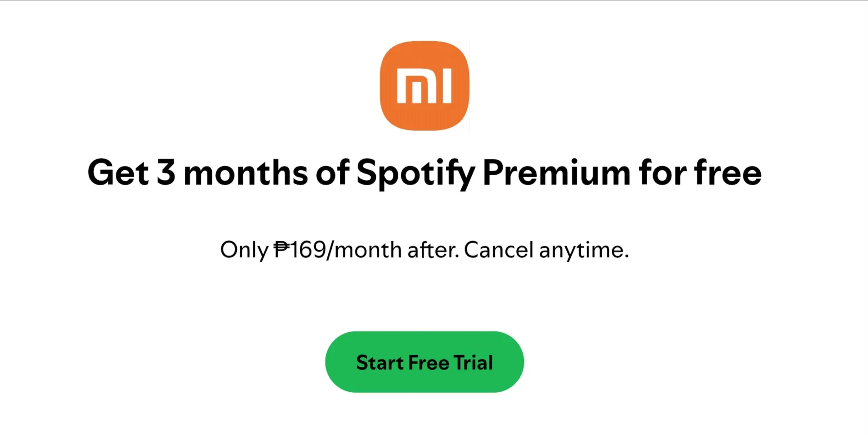Image resolution: width=868 pixels, height=435 pixels.
Task: Click the orange Xiaomi Mi logo
Action: point(424,86)
